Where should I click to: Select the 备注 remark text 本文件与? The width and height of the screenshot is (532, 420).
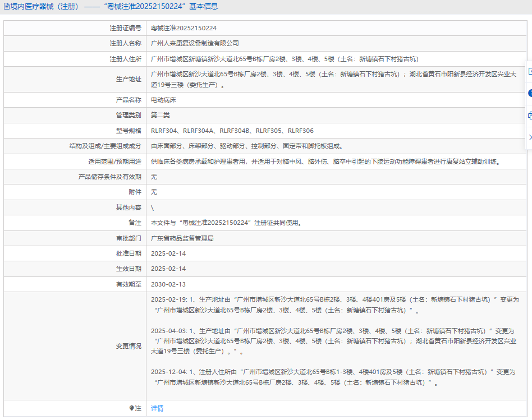[227, 223]
